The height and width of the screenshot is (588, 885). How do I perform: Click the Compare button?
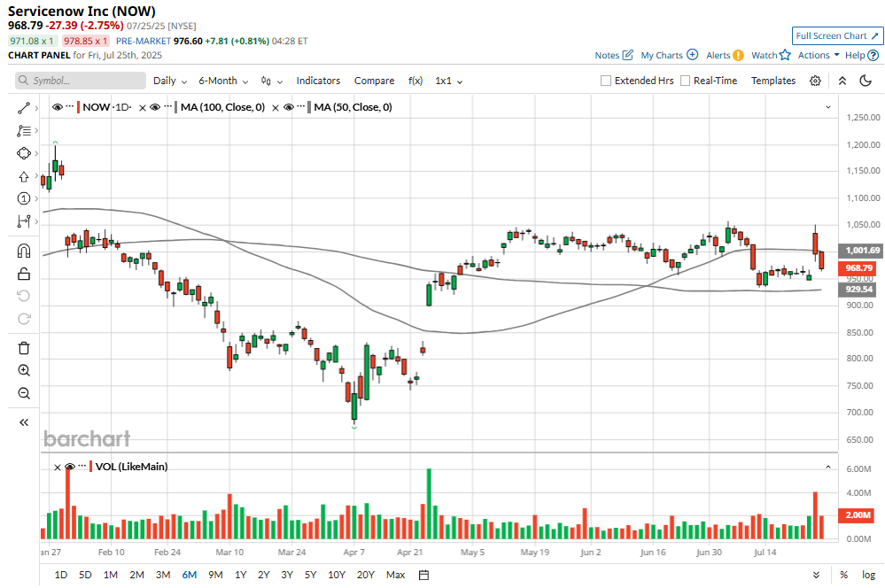click(x=374, y=81)
